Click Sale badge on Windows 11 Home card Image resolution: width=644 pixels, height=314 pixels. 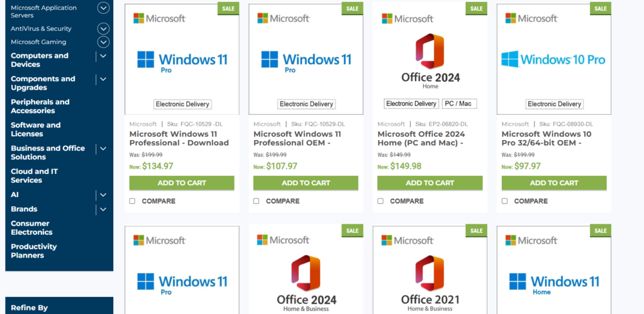pyautogui.click(x=601, y=230)
